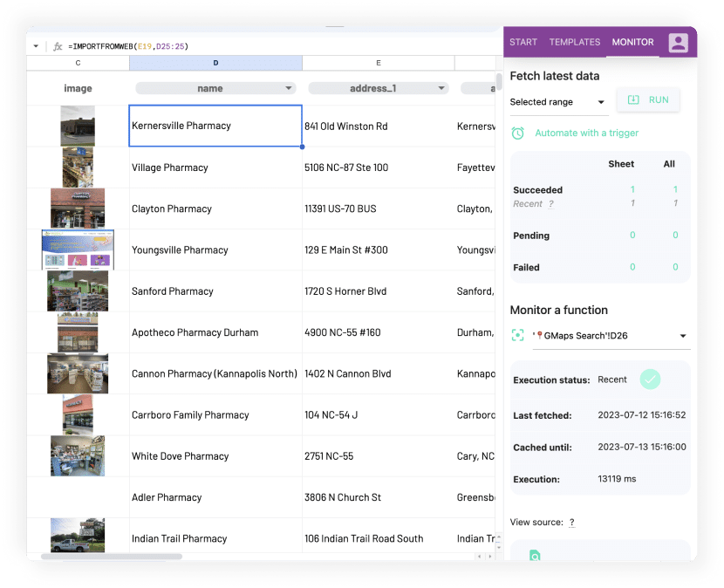This screenshot has height=588, width=724.
Task: Click the Automate with a trigger link
Action: pyautogui.click(x=586, y=133)
